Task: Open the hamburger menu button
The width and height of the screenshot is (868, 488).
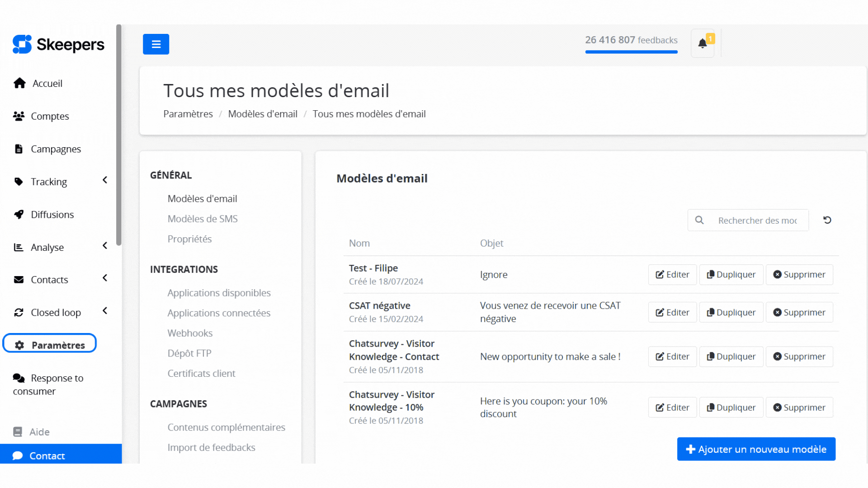Action: (x=156, y=44)
